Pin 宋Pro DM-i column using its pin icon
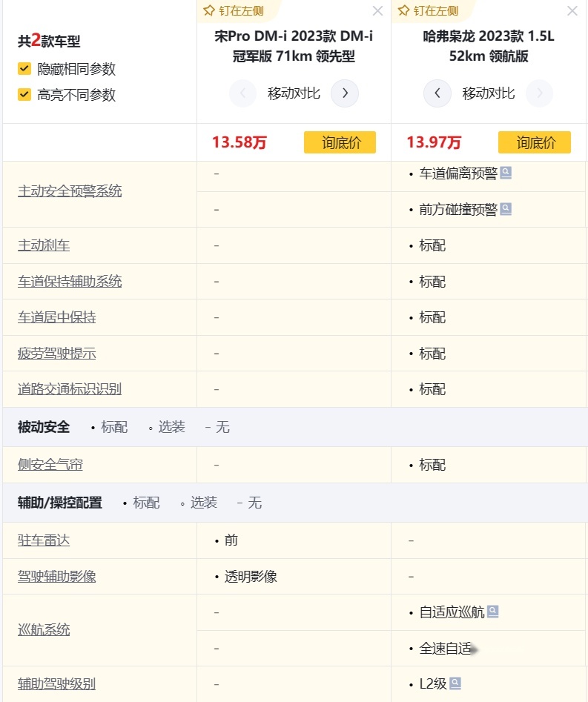The height and width of the screenshot is (702, 588). point(208,10)
